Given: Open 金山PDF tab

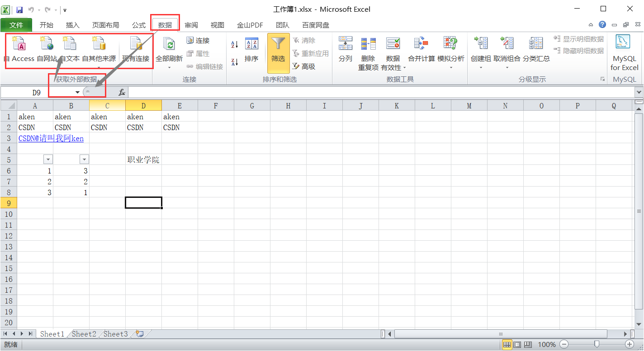Looking at the screenshot, I should (x=250, y=25).
